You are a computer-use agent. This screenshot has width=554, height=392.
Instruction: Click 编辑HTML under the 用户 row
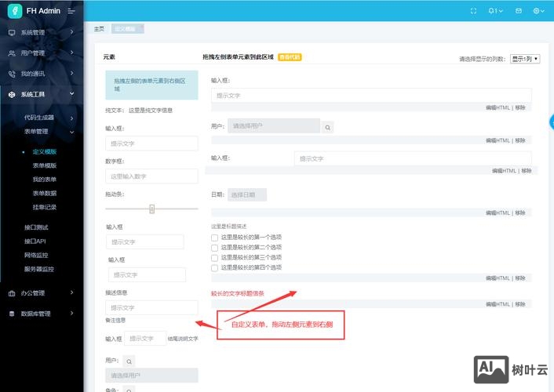pyautogui.click(x=498, y=140)
